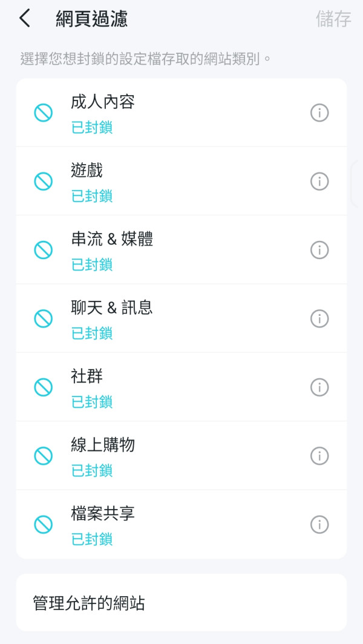Open info details for 成人內容
363x644 pixels.
click(319, 113)
